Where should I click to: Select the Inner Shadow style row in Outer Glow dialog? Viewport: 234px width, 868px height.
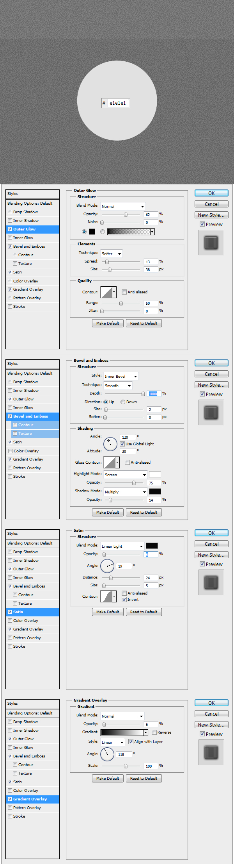tap(32, 220)
